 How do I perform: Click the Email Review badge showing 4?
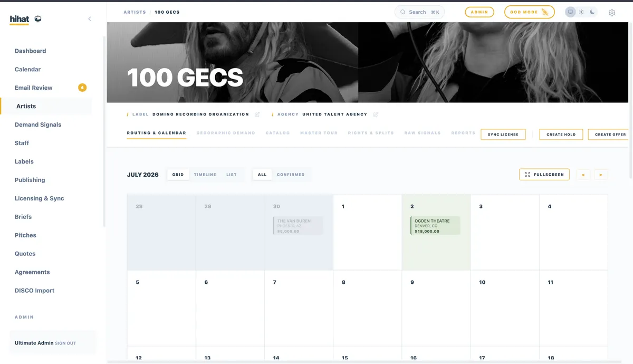pos(82,88)
